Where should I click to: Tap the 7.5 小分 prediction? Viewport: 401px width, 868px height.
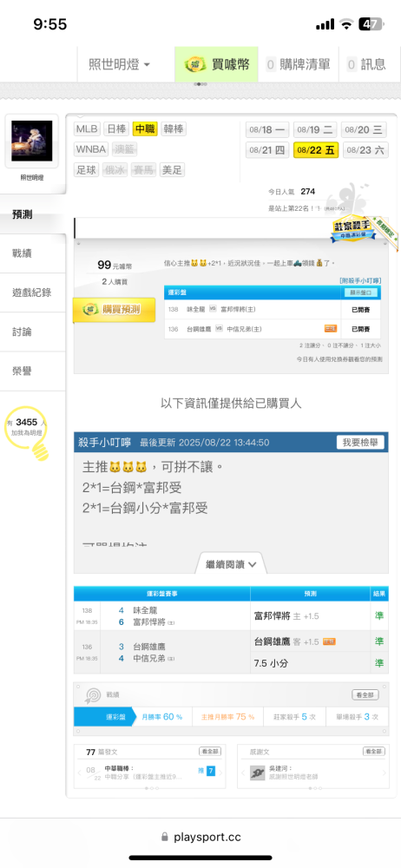point(270,662)
